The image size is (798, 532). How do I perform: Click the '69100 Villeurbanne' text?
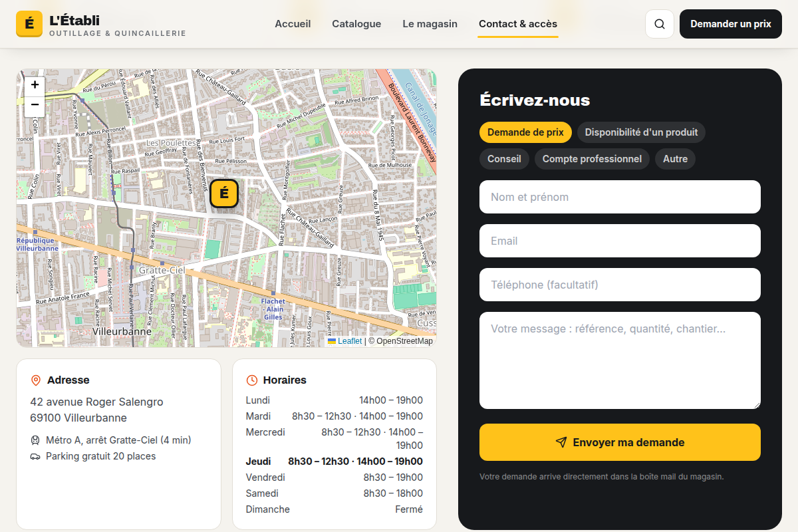tap(78, 418)
